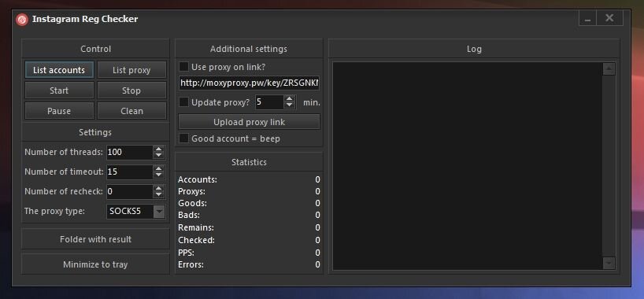This screenshot has height=299, width=644.
Task: Click the Update proxy minutes field
Action: (269, 102)
